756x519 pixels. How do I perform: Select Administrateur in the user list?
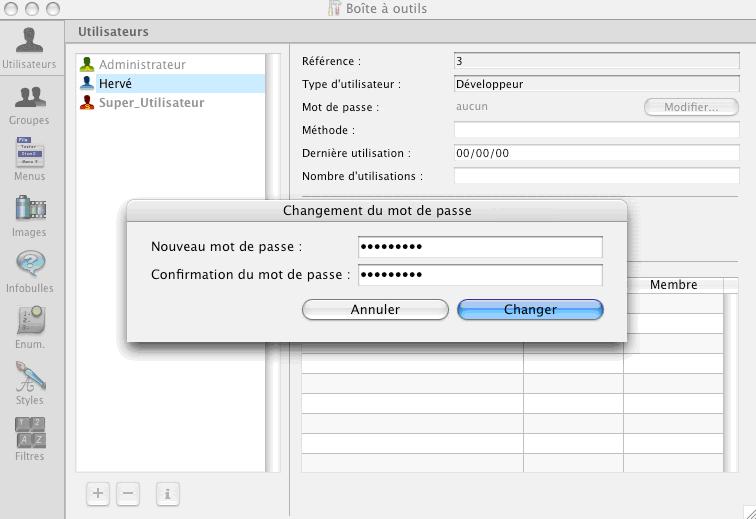click(142, 65)
